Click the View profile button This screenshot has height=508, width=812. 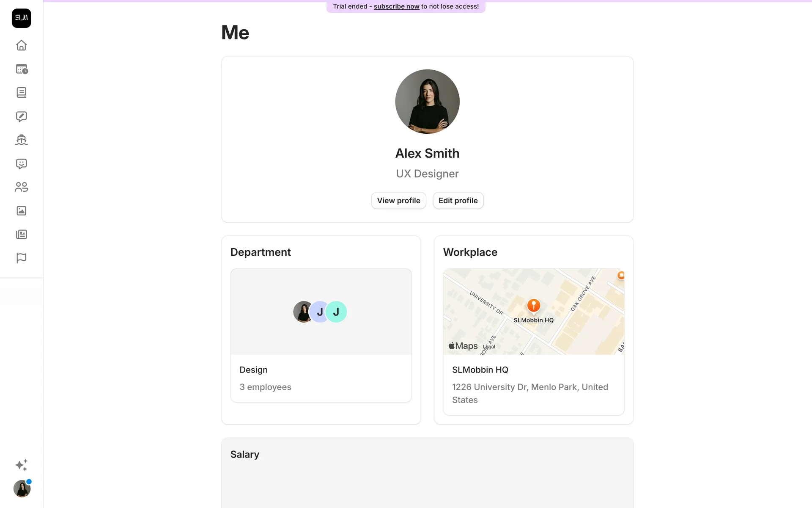pyautogui.click(x=398, y=201)
